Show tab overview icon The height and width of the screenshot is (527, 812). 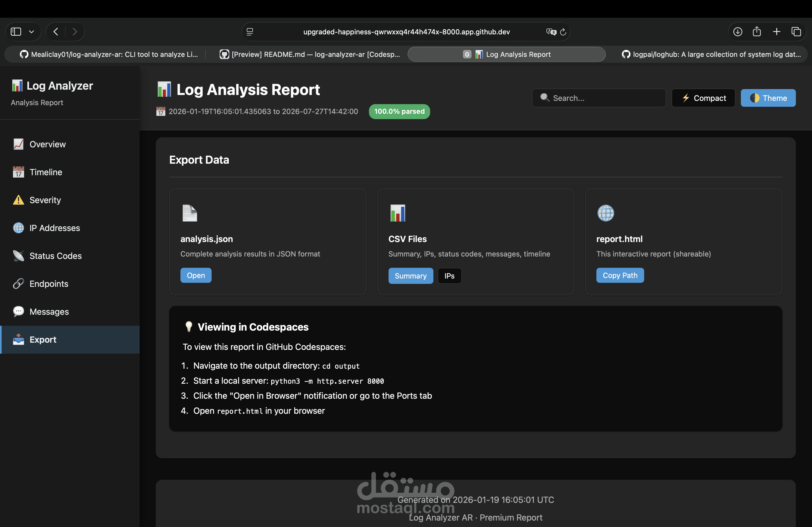796,32
